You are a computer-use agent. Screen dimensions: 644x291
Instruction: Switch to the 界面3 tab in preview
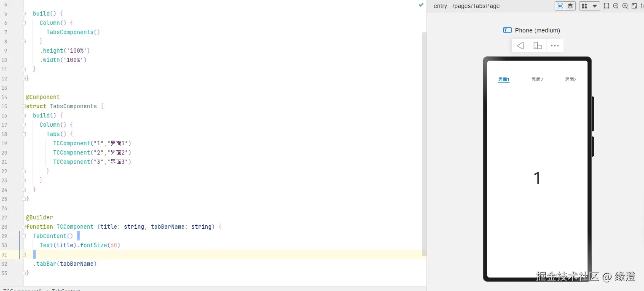pos(571,80)
